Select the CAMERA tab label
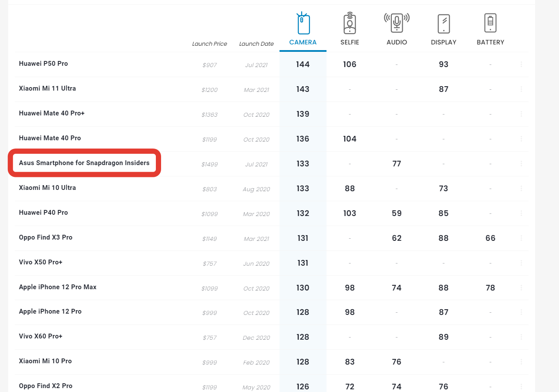Screen dimensions: 559x392 [x=303, y=42]
